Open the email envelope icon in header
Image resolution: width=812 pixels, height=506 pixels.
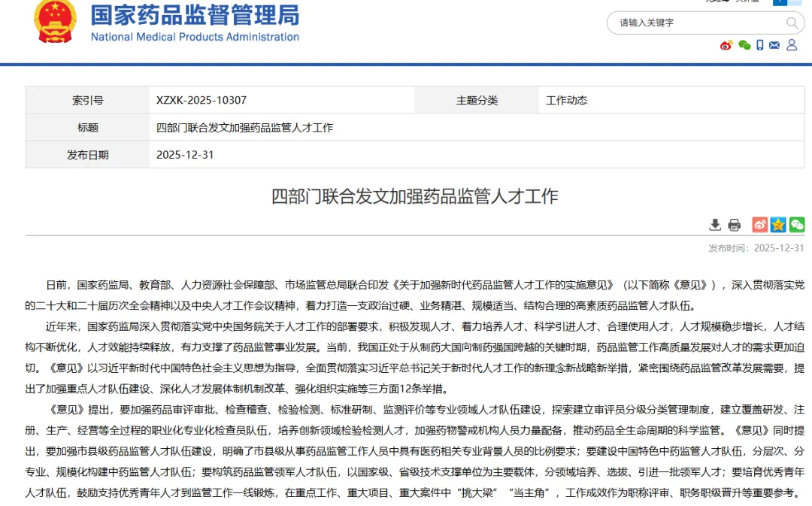(774, 45)
